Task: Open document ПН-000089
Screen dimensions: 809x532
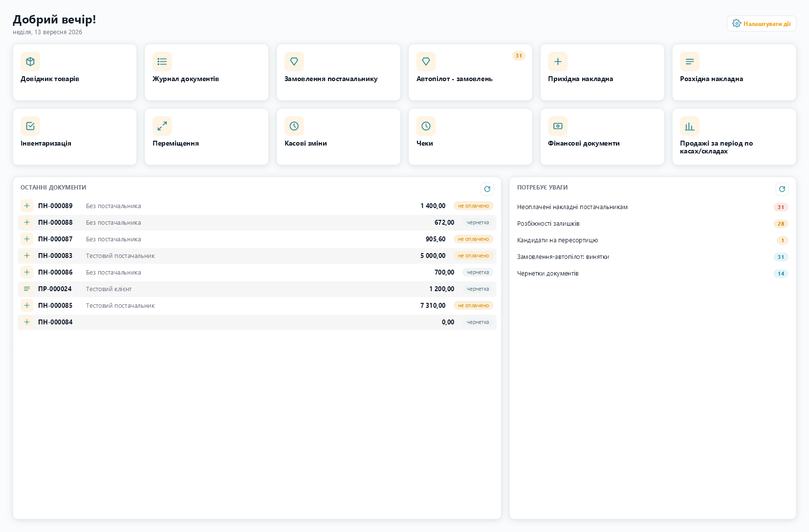Action: pyautogui.click(x=257, y=206)
